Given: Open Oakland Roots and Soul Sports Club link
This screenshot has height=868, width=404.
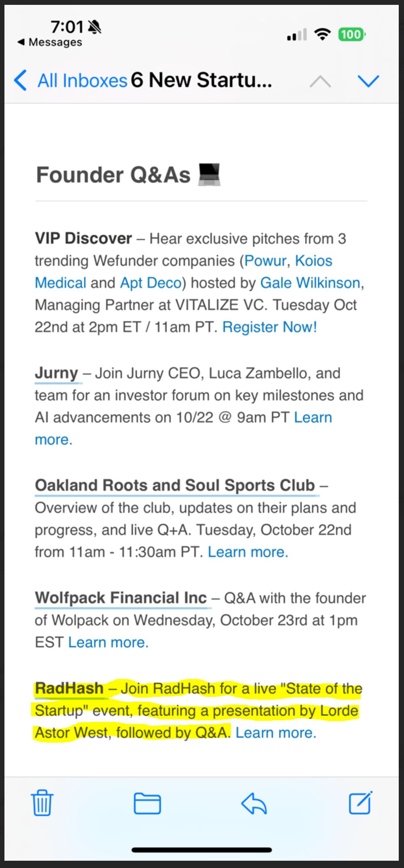Looking at the screenshot, I should click(x=175, y=485).
